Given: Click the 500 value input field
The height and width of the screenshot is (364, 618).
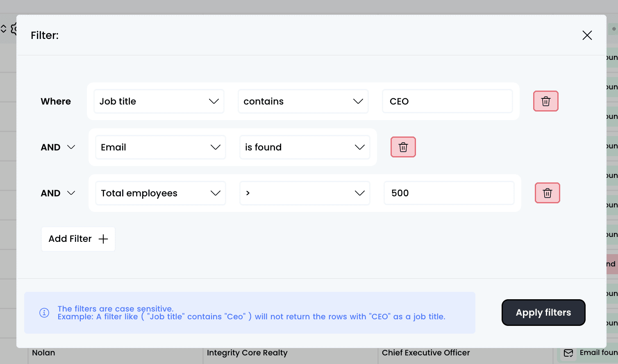Looking at the screenshot, I should coord(449,193).
